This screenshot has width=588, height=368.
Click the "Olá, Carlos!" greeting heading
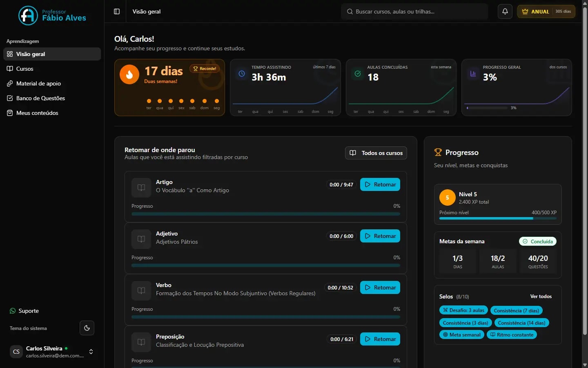pyautogui.click(x=134, y=39)
